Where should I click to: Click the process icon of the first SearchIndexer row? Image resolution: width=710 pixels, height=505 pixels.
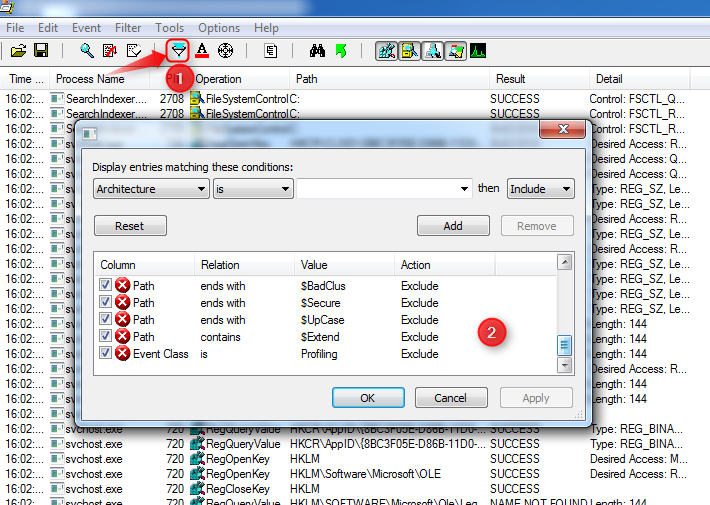(x=57, y=99)
